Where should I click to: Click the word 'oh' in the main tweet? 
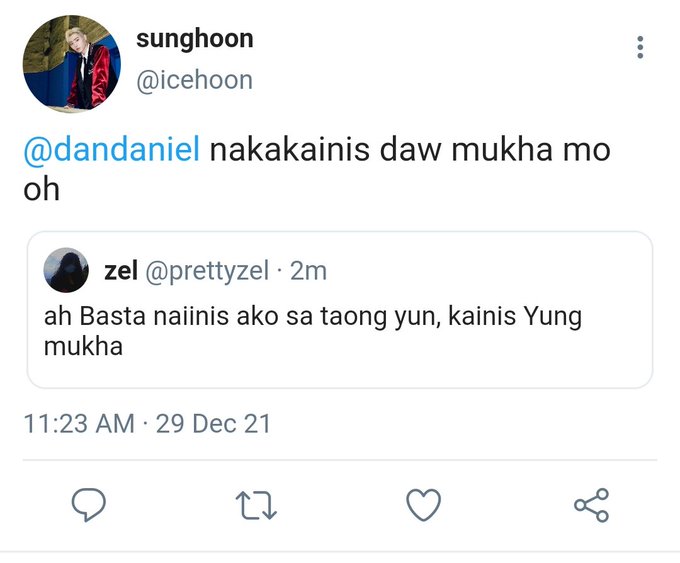[x=41, y=188]
